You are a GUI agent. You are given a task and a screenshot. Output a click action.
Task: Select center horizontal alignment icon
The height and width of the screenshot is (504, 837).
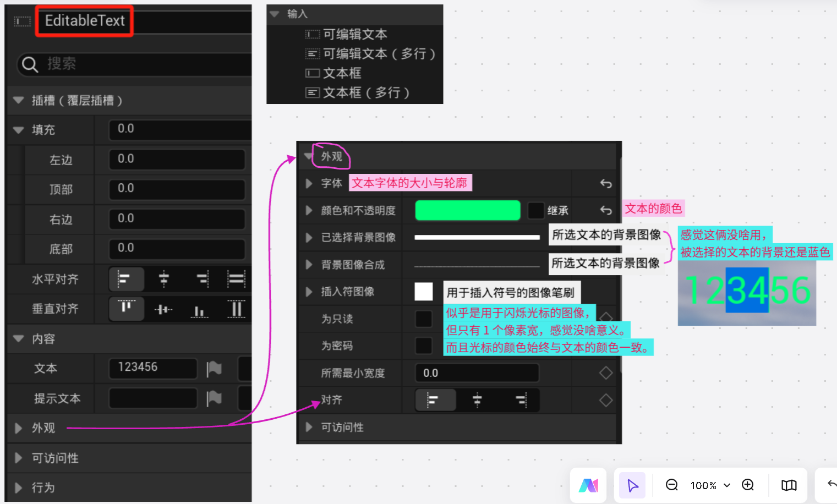click(163, 280)
